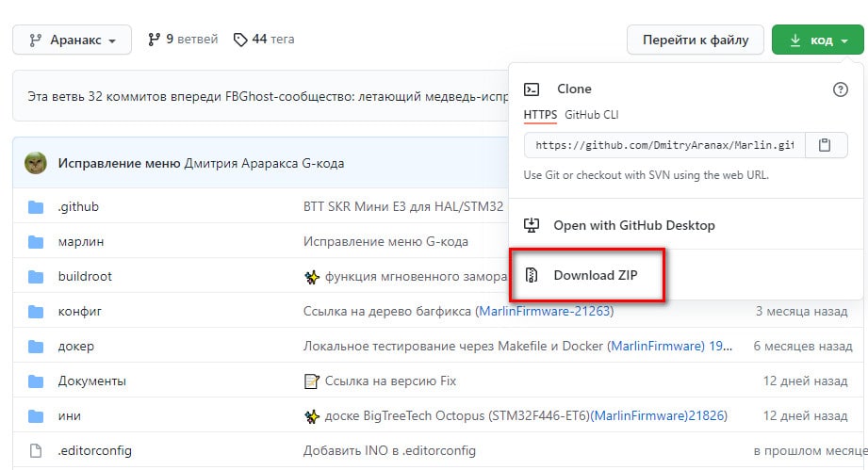Click the help question mark icon
Image resolution: width=868 pixels, height=470 pixels.
pos(841,89)
